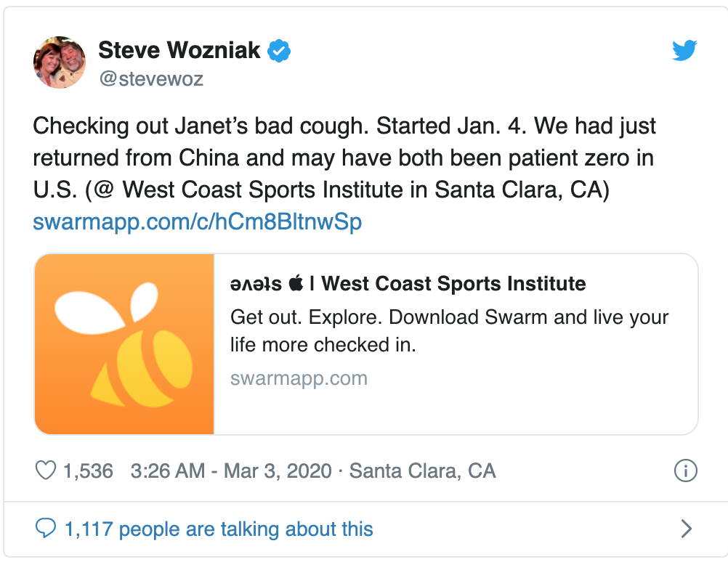Open the swarmapp.com/c/hCm8BltnwSp link
Viewport: 728px width, 562px height.
[197, 222]
